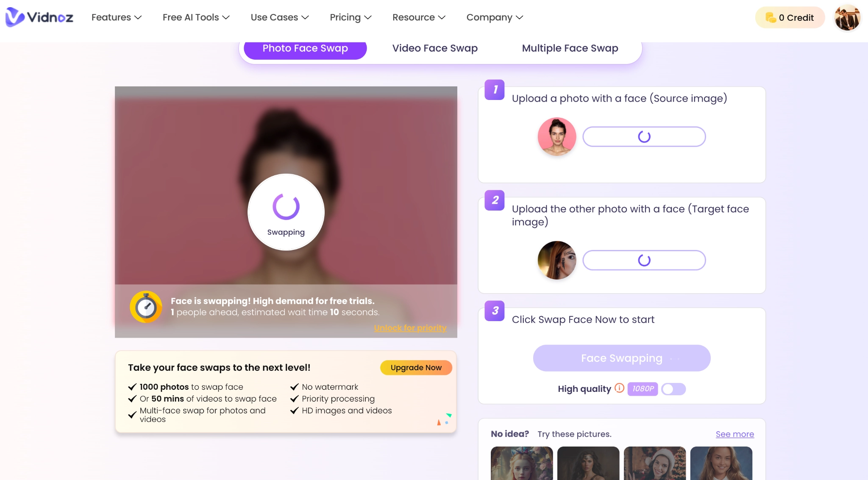Click the Face Swapping button
868x480 pixels.
[621, 358]
